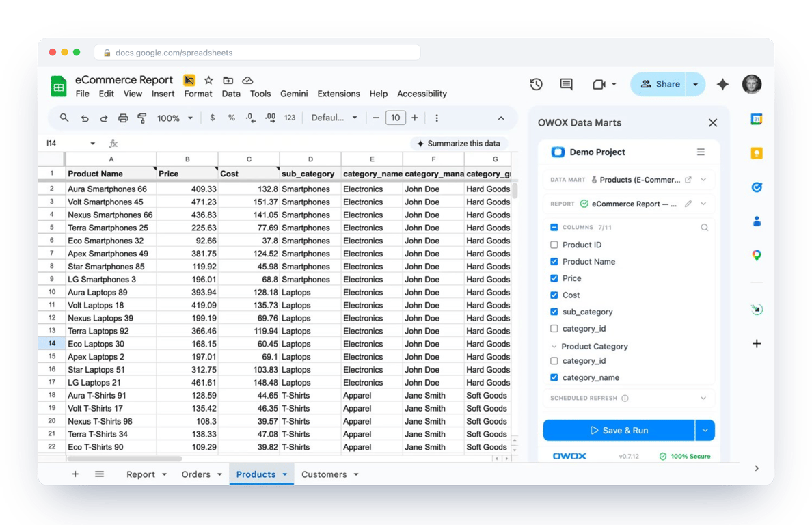Viewport: 812px width, 525px height.
Task: Decrease decimal places
Action: (251, 118)
